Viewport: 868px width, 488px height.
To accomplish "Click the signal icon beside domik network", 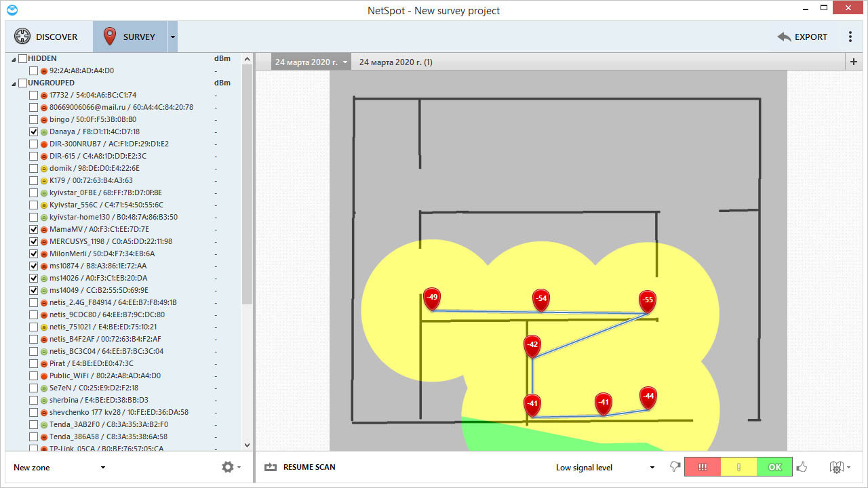I will (44, 168).
